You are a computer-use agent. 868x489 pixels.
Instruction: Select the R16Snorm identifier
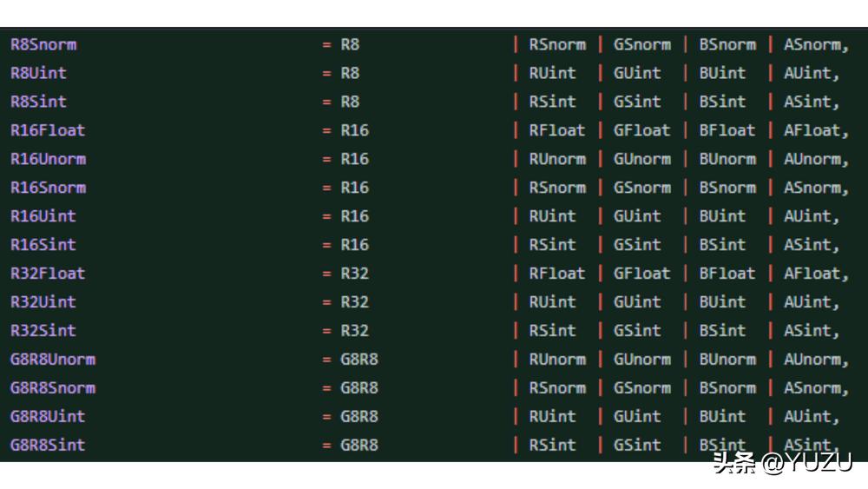coord(48,188)
